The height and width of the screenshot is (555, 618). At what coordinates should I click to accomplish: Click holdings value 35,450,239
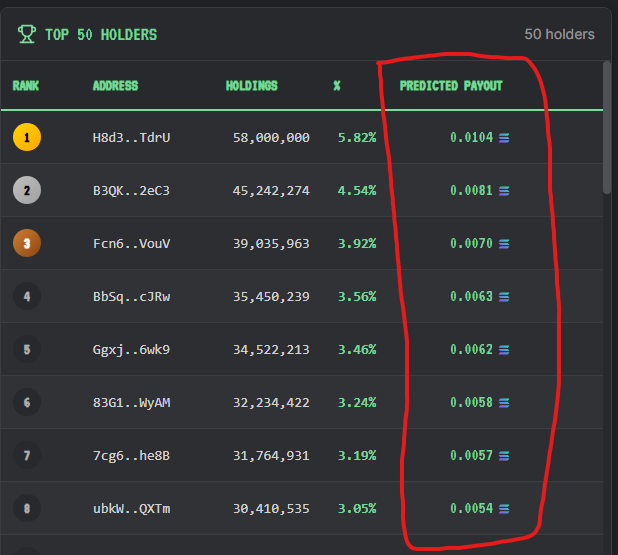tap(271, 296)
